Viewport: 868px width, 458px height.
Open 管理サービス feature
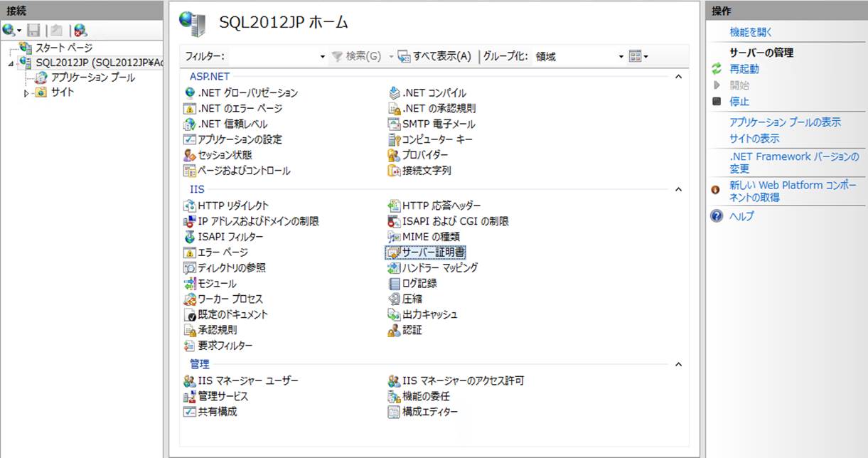pos(216,396)
